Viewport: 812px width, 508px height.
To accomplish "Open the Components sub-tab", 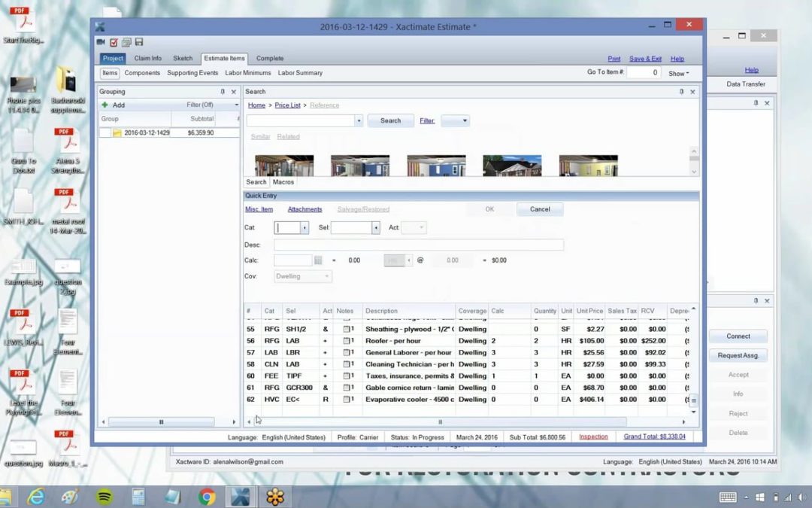I will click(x=142, y=73).
